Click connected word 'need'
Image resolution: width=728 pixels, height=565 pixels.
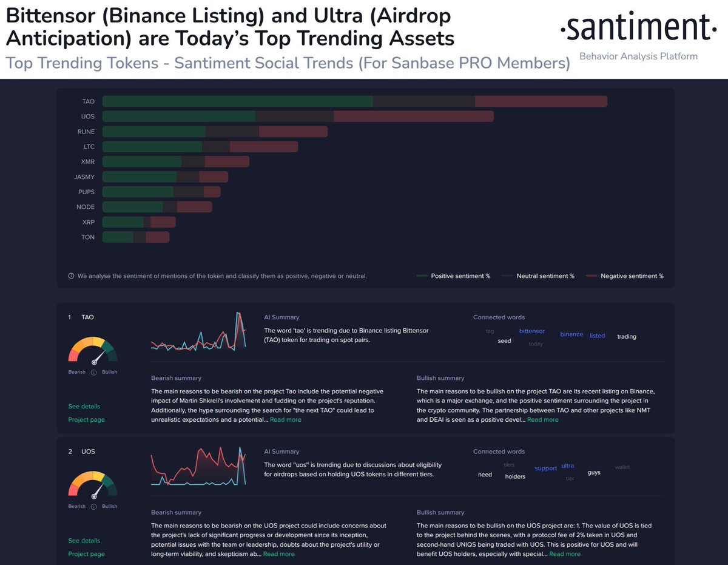coord(485,475)
